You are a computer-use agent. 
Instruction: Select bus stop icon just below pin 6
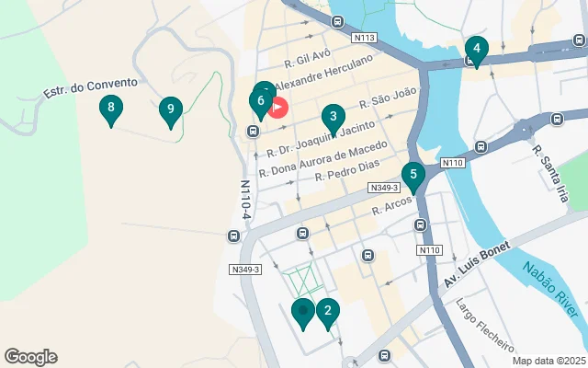click(x=254, y=131)
